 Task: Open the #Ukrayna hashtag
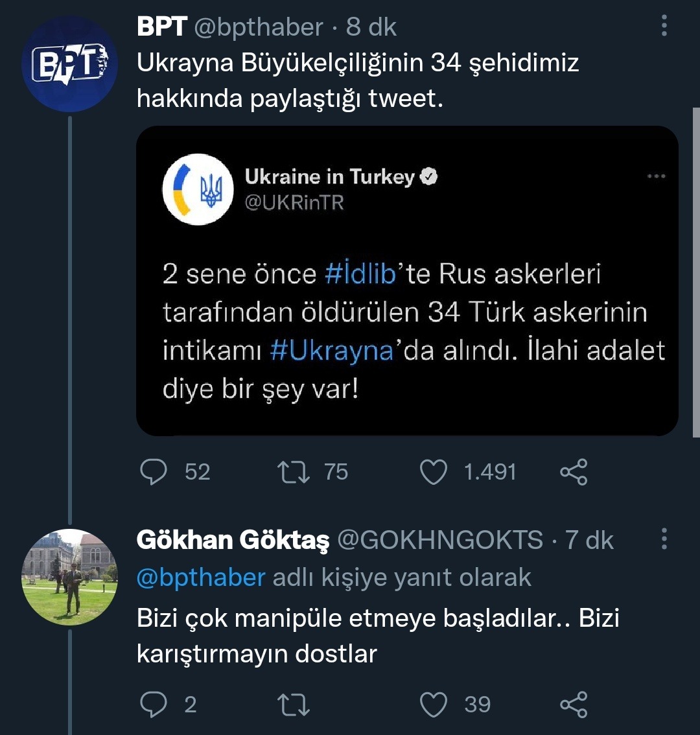[331, 351]
